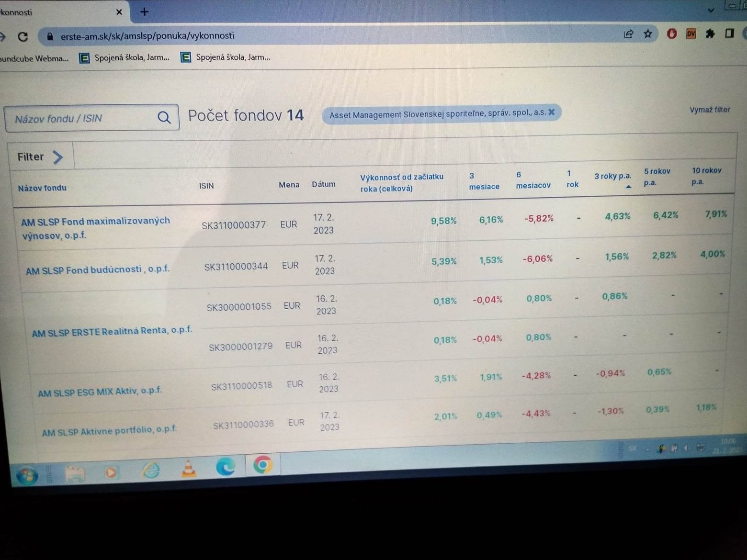The width and height of the screenshot is (747, 560).
Task: Switch to Google Chrome in taskbar
Action: [x=262, y=464]
